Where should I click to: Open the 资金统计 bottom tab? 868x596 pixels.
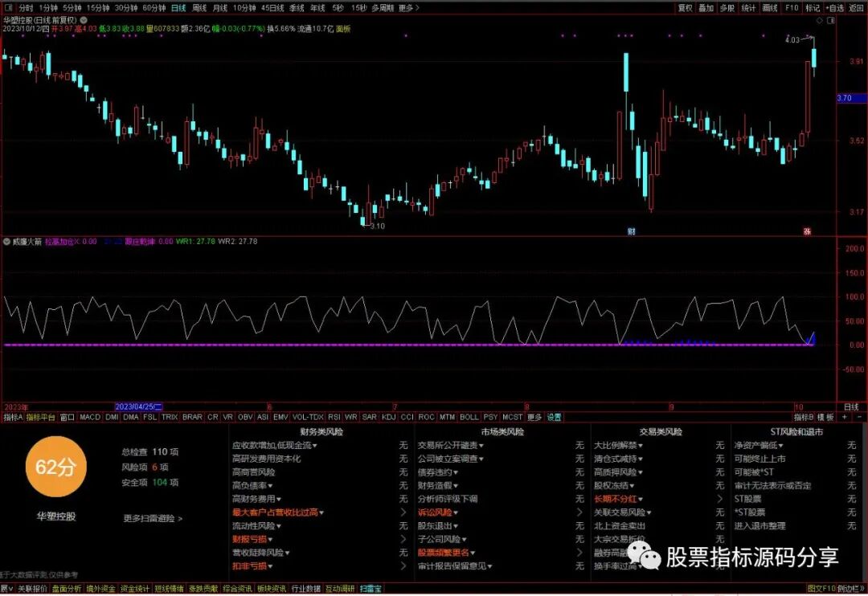[x=134, y=589]
